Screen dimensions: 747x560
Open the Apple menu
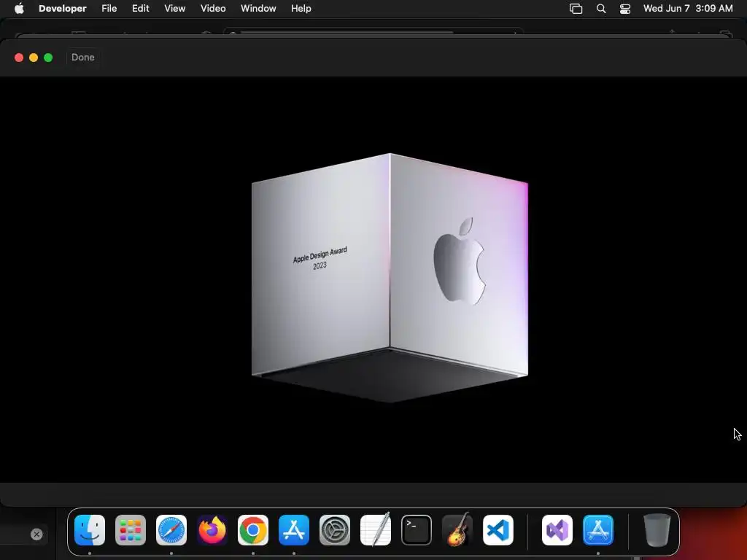click(19, 8)
